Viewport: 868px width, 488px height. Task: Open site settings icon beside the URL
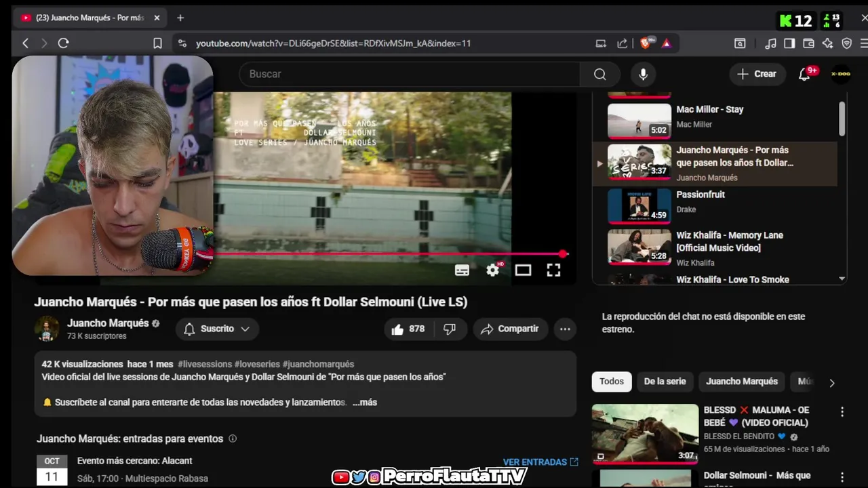click(x=182, y=43)
